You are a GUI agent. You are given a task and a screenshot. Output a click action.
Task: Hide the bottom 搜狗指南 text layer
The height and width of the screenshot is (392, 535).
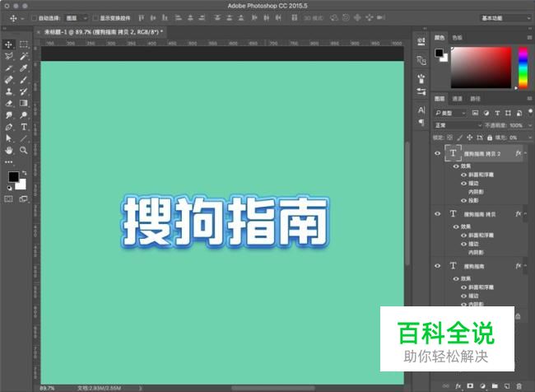[x=437, y=266]
